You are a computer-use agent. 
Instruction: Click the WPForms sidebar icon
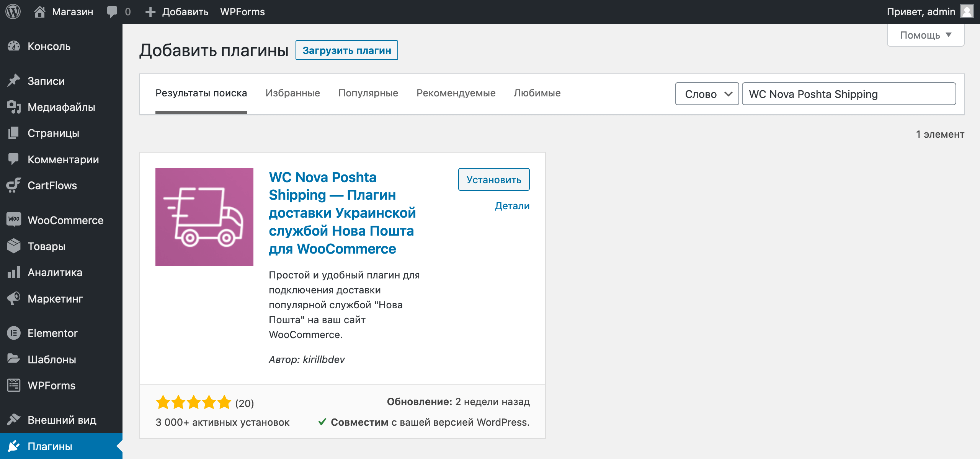tap(14, 385)
